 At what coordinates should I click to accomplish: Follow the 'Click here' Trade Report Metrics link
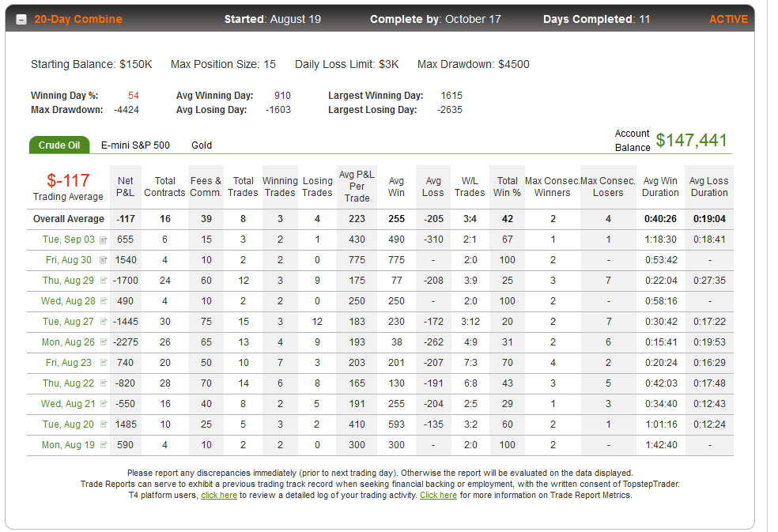[x=438, y=496]
